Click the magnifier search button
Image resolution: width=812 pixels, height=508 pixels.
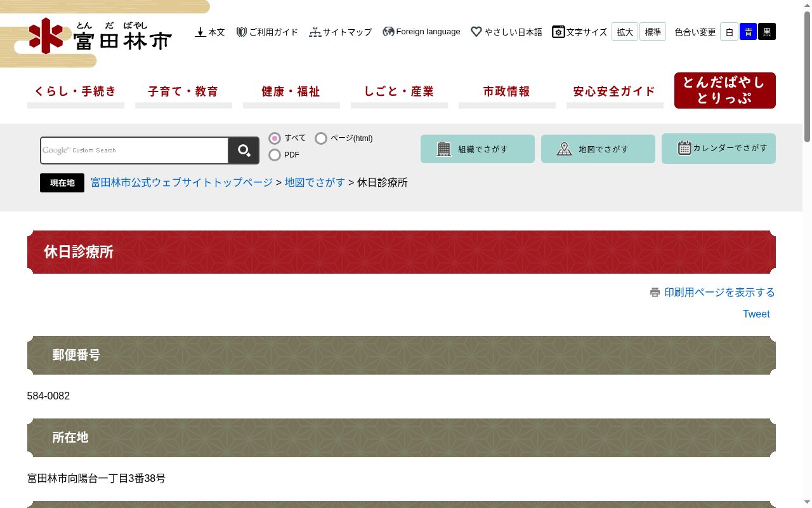(244, 150)
